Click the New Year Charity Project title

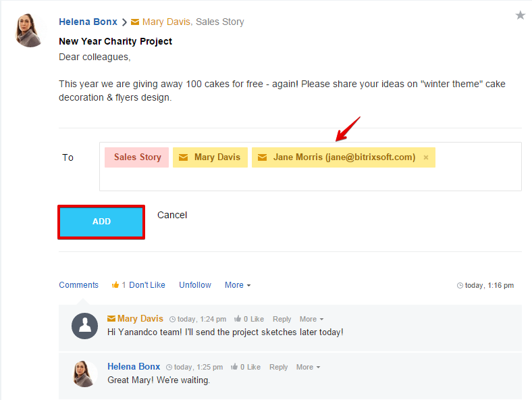[115, 41]
